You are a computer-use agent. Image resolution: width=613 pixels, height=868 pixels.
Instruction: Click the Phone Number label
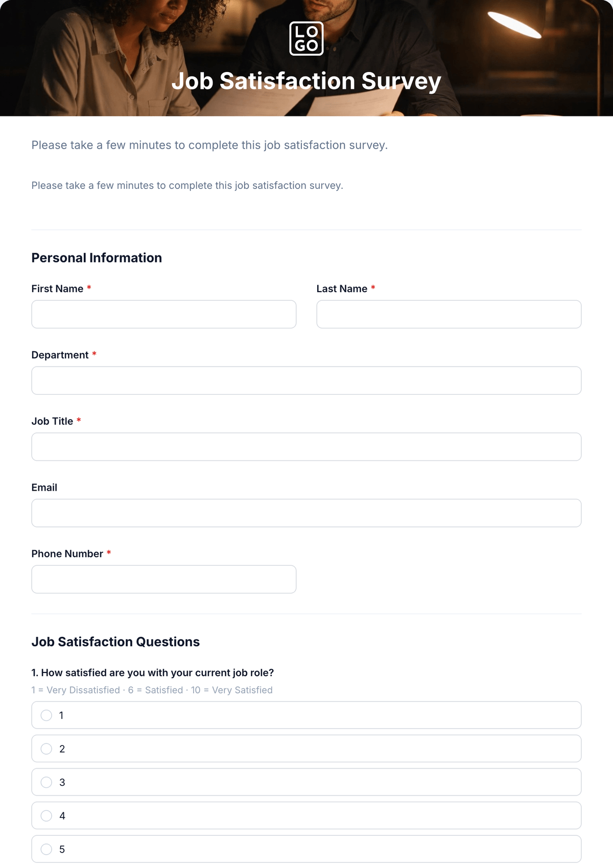pos(67,553)
